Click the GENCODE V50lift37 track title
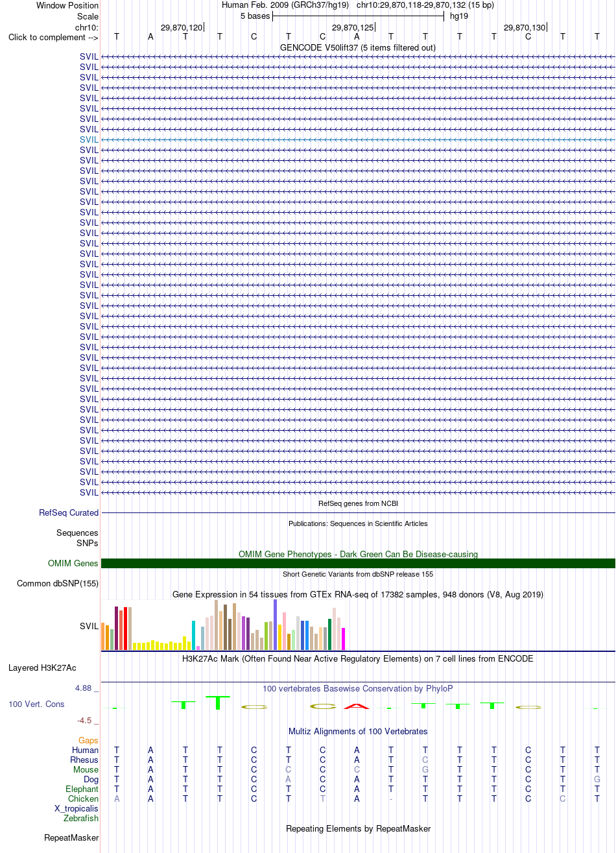Image resolution: width=616 pixels, height=853 pixels. (x=358, y=47)
